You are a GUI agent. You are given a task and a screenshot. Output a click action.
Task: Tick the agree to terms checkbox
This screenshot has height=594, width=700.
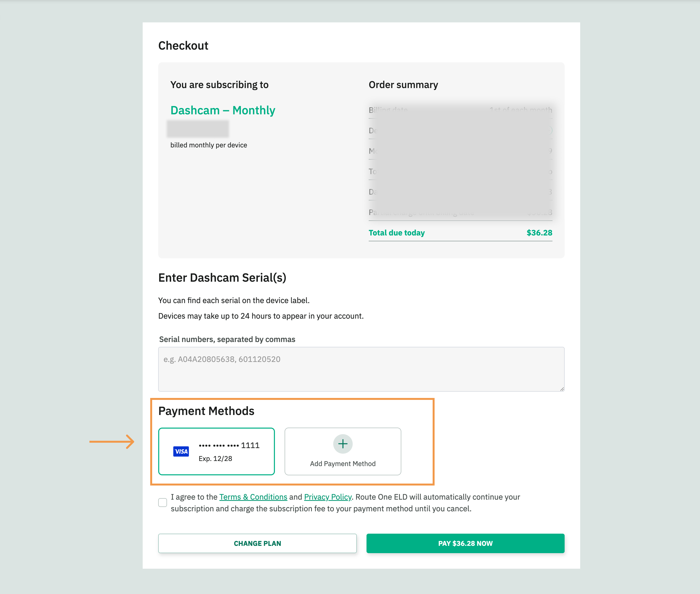(163, 502)
